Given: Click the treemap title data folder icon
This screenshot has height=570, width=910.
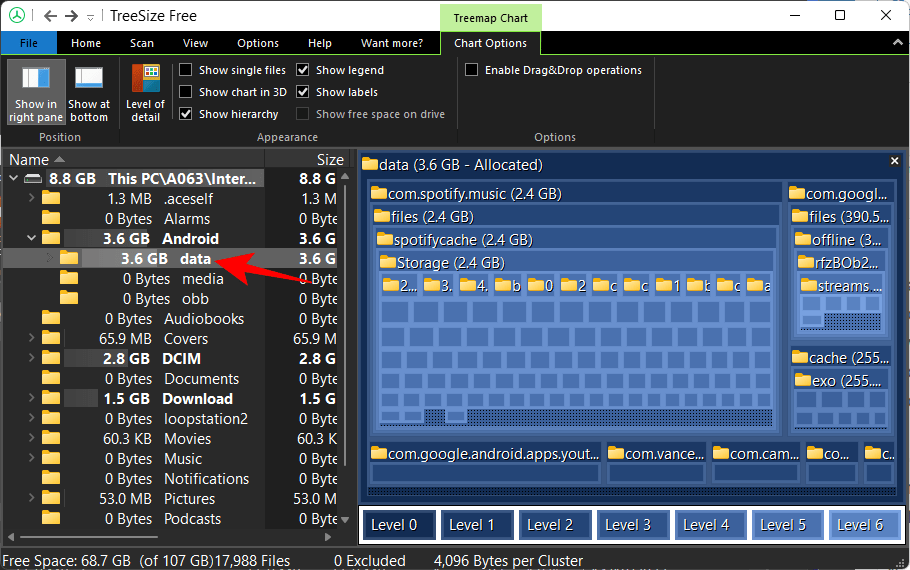Looking at the screenshot, I should coord(370,164).
